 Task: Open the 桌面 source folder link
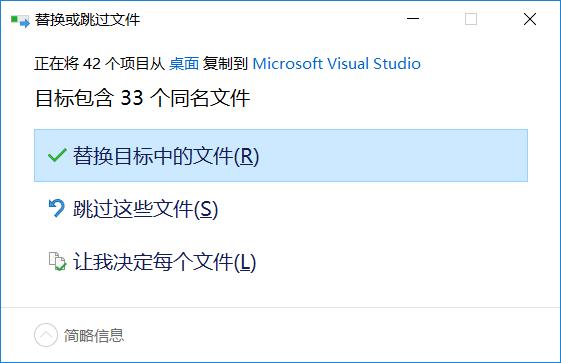click(x=184, y=64)
